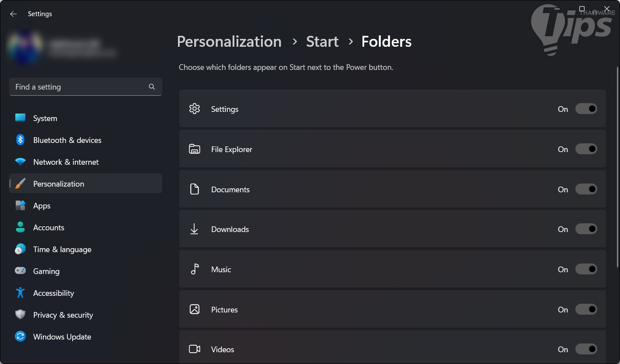
Task: Click the Time & language globe icon
Action: pyautogui.click(x=20, y=250)
